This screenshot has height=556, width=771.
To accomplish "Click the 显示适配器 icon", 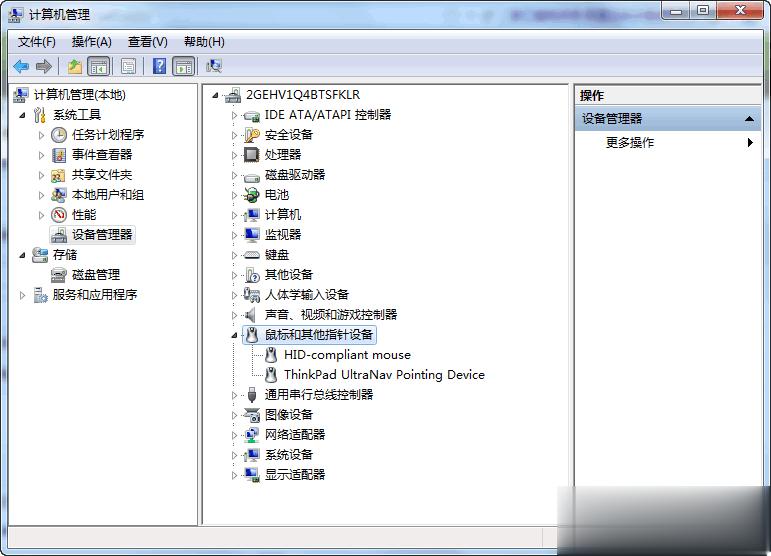I will pos(252,475).
